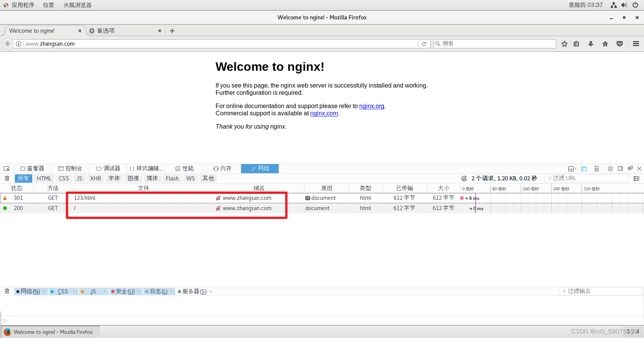Viewport: 644px width, 338px height.
Task: Toggle the 所有 filter button
Action: (x=23, y=179)
